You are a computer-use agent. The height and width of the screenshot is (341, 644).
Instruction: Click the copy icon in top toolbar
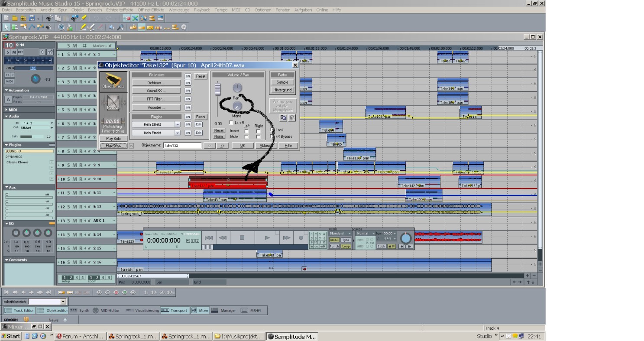(58, 18)
